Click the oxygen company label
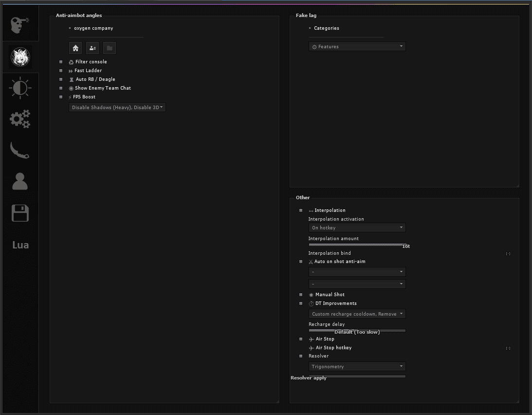The image size is (532, 415). [x=93, y=28]
